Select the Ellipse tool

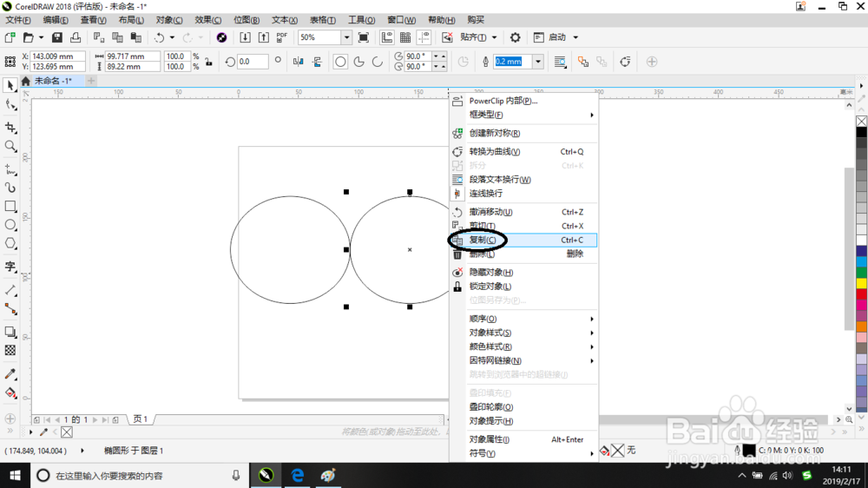point(10,225)
